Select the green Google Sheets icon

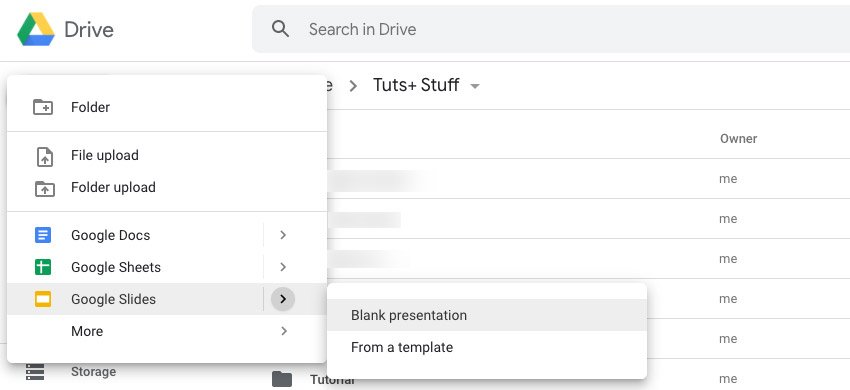click(43, 267)
